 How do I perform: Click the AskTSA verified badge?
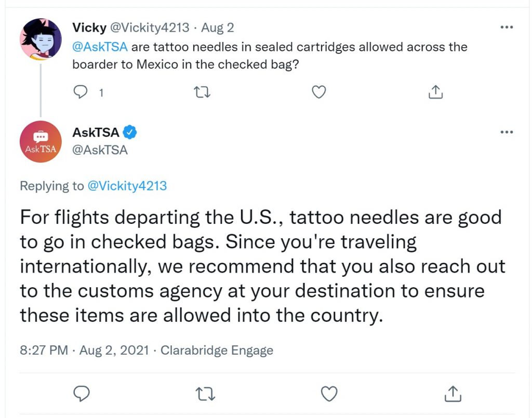[x=129, y=132]
